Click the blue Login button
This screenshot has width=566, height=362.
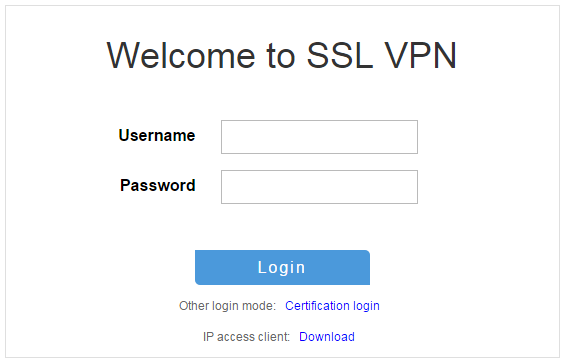tap(282, 267)
